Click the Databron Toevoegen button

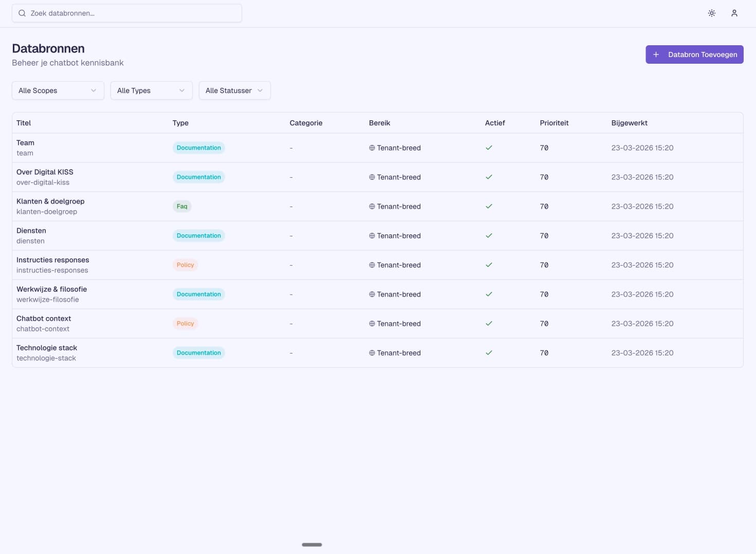694,54
